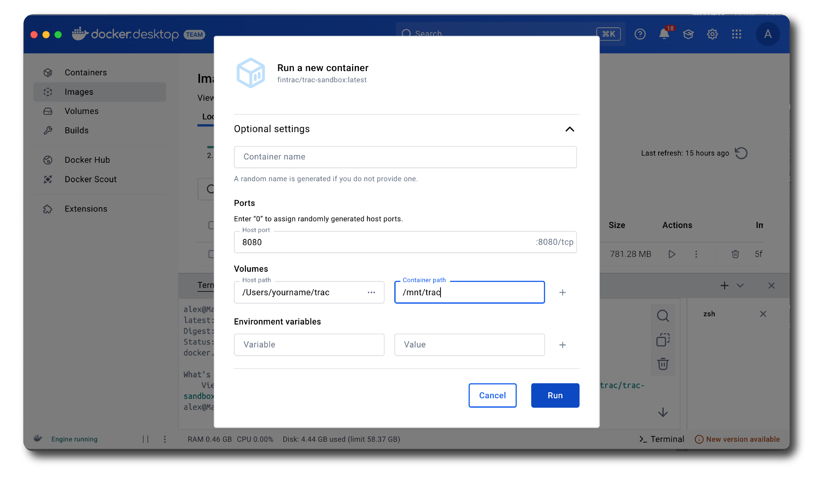The image size is (818, 504).
Task: Click the refresh images icon
Action: pyautogui.click(x=741, y=153)
